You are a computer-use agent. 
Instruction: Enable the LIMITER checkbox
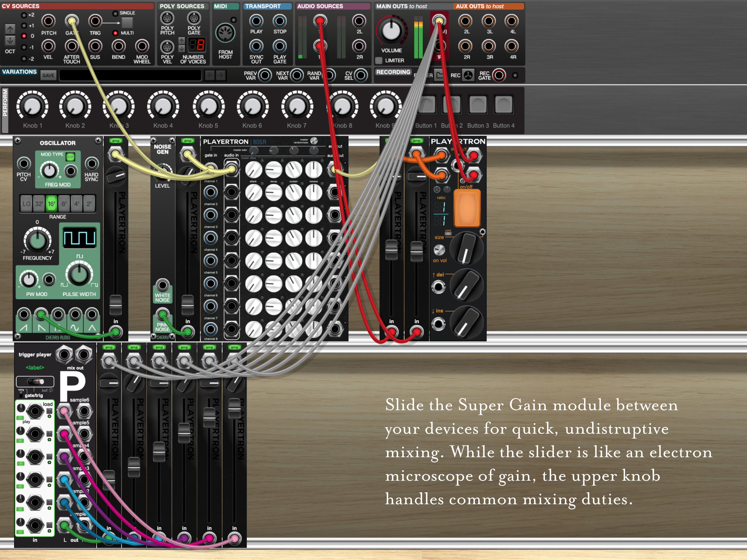point(379,60)
